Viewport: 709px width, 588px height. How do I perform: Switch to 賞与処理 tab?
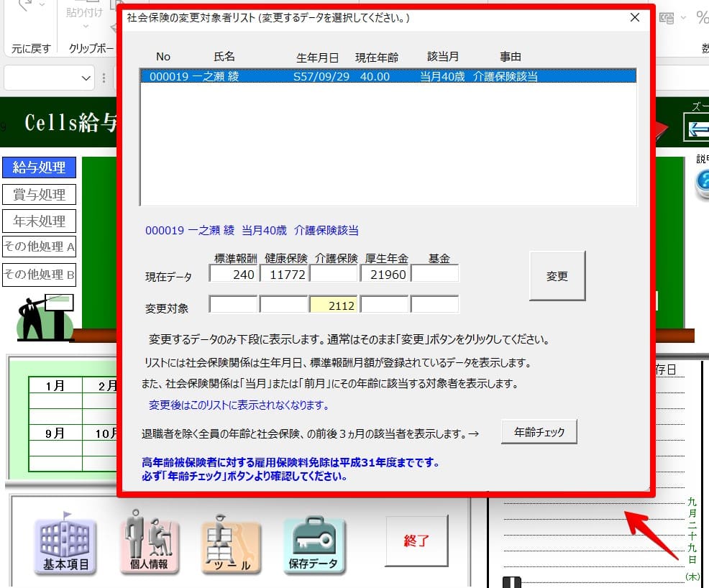coord(39,194)
